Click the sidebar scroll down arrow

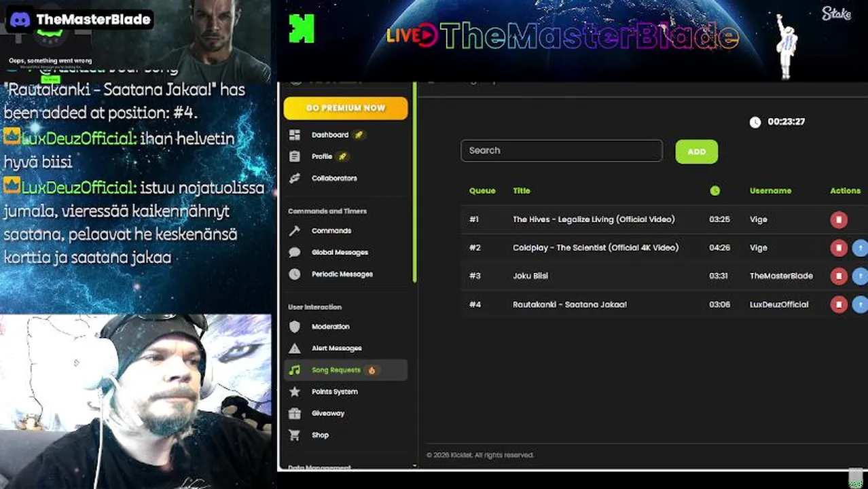[x=414, y=466]
